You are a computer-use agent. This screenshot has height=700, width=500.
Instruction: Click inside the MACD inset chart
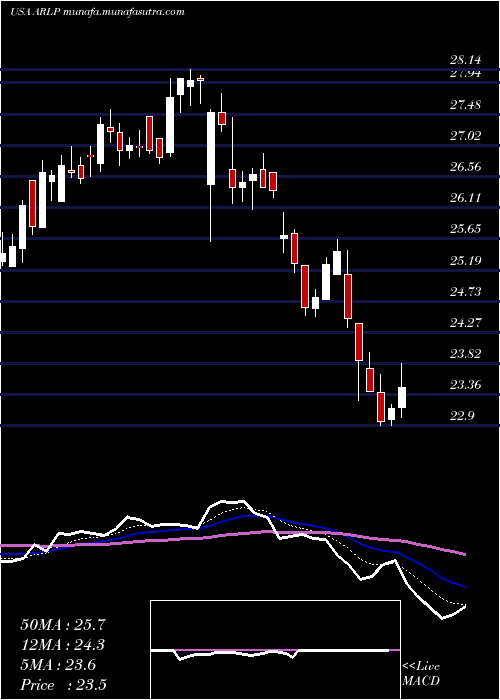point(275,650)
